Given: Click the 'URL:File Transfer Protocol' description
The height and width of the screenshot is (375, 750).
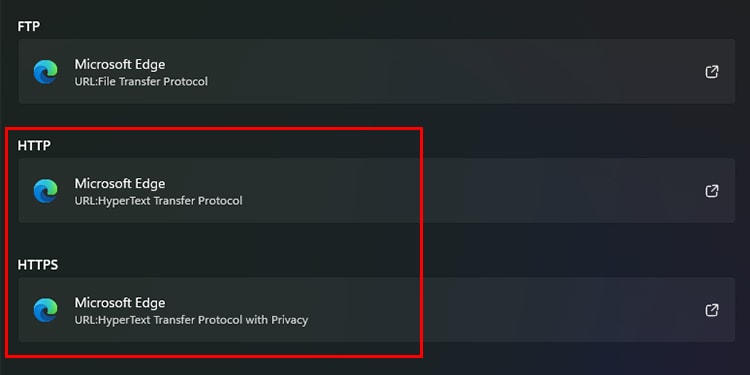Looking at the screenshot, I should click(x=141, y=82).
